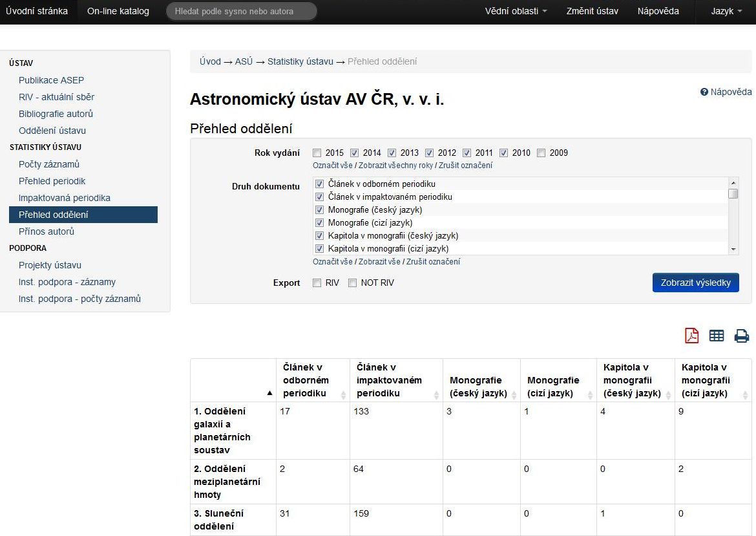Click Zrušit označení under document types
Image resolution: width=756 pixels, height=536 pixels.
433,261
